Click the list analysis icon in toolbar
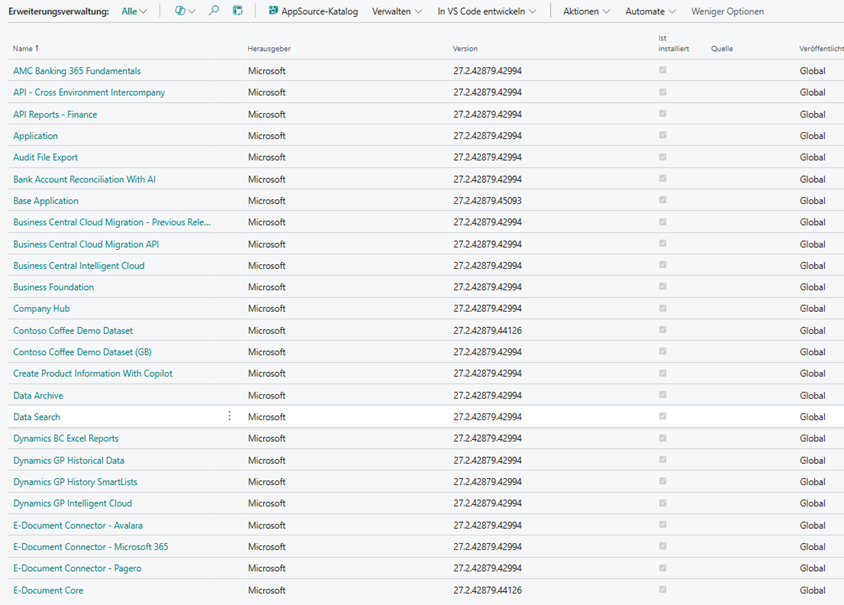 [238, 11]
